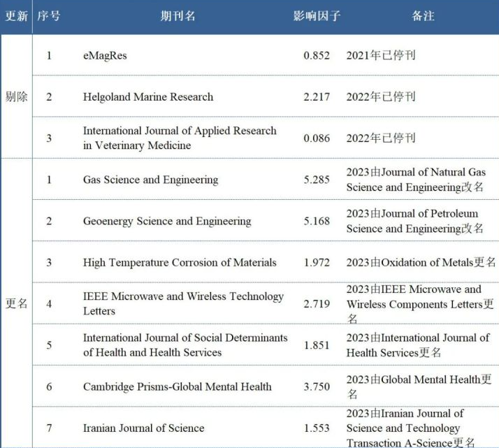This screenshot has width=499, height=448.
Task: Click serial number 1 beside eMagRes
Action: 49,55
